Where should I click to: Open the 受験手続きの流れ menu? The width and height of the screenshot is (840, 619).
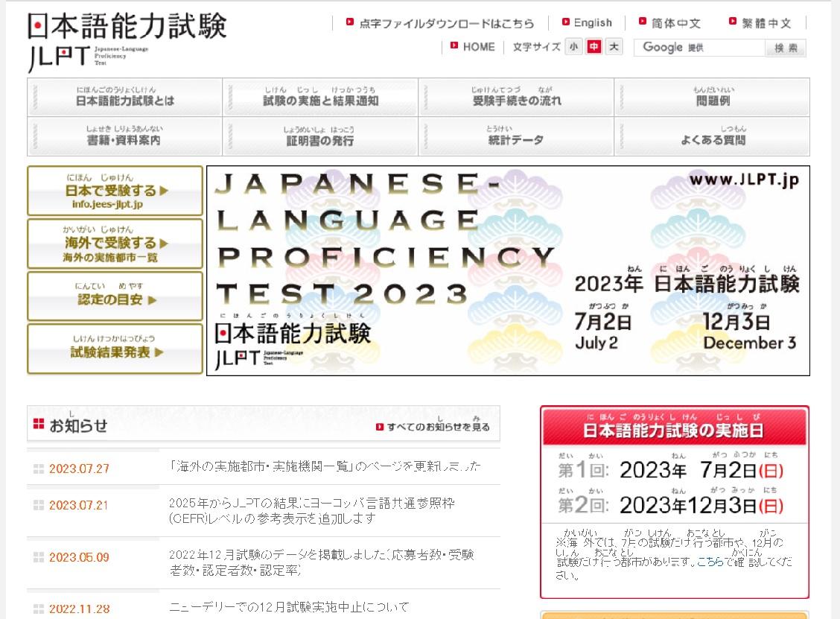tap(516, 97)
